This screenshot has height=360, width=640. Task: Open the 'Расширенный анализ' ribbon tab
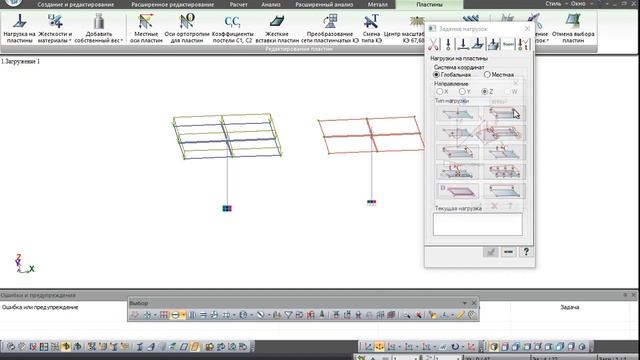(x=324, y=4)
